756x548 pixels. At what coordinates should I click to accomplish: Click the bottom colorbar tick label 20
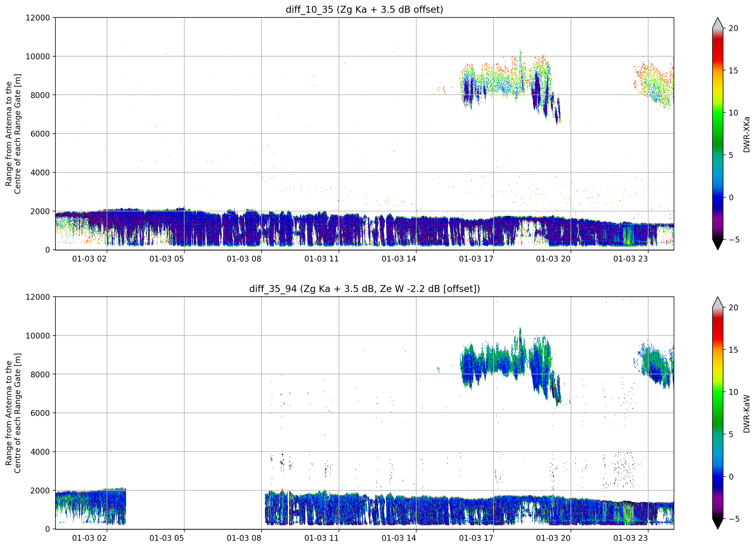tap(733, 308)
